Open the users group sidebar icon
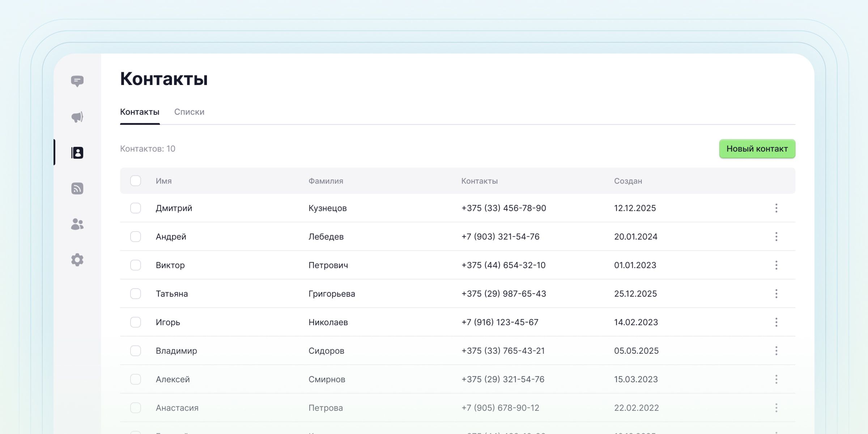Screen dimensions: 868x434 pyautogui.click(x=77, y=224)
